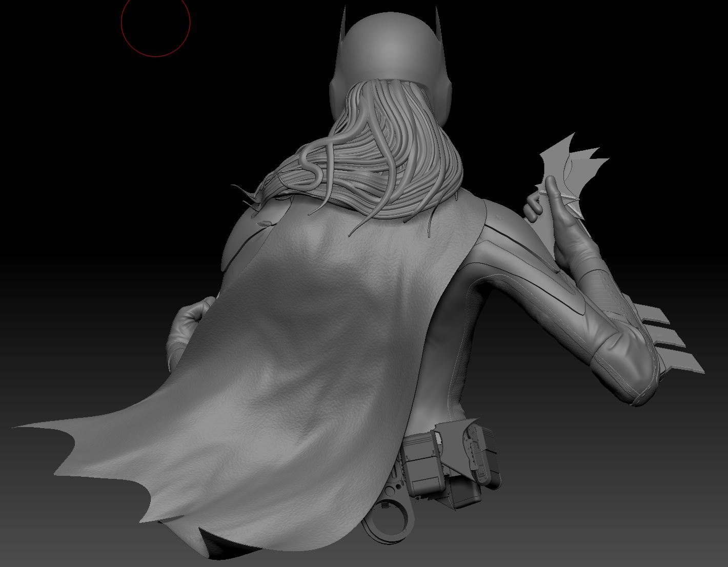The image size is (728, 567).
Task: Click the left pointed ear of the cowl
Action: 345,26
